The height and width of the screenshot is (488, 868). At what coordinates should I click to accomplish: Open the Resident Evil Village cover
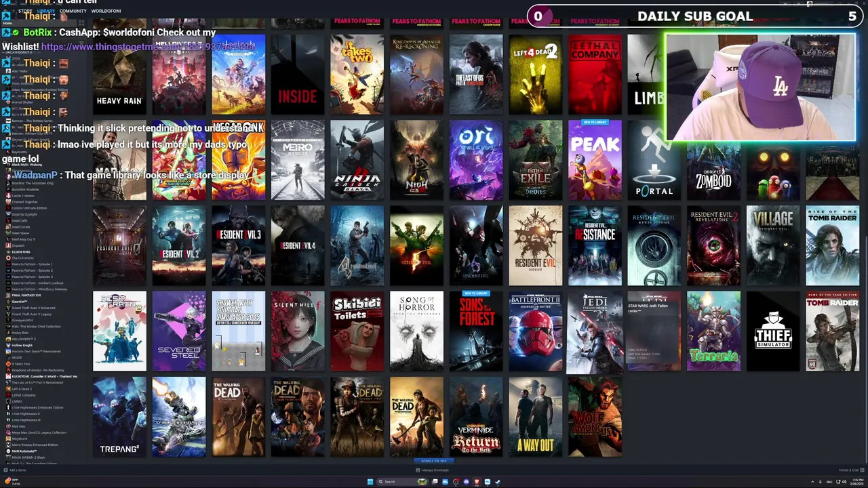point(773,245)
